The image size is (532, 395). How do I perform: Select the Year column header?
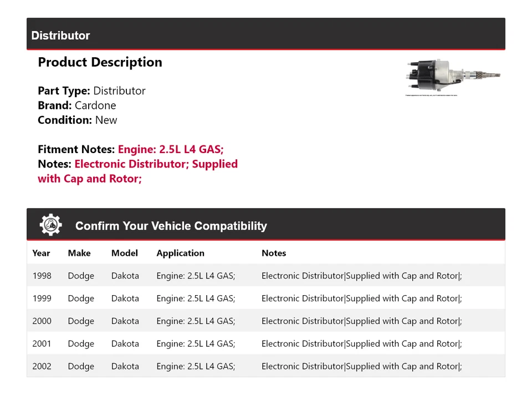(41, 253)
